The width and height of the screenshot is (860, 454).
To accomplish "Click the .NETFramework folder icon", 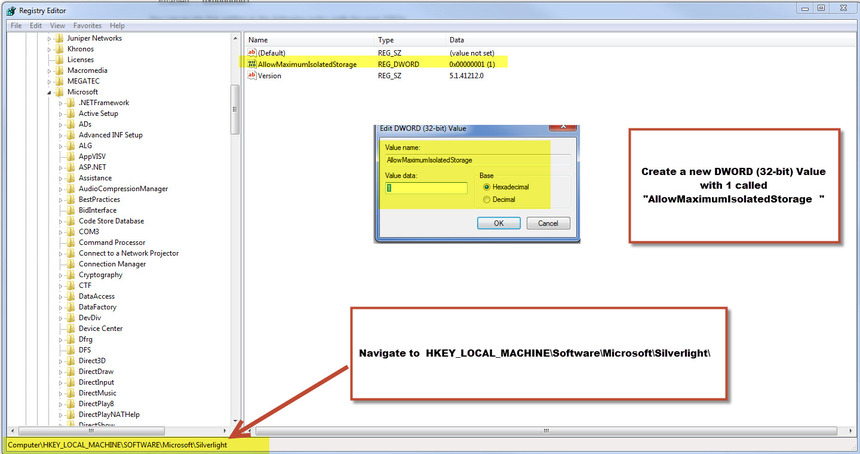I will click(71, 103).
